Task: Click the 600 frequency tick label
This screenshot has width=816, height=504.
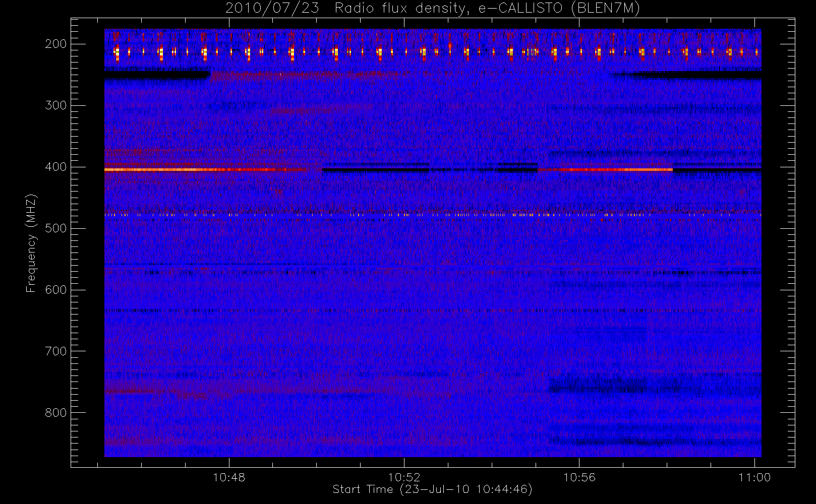Action: coord(56,290)
